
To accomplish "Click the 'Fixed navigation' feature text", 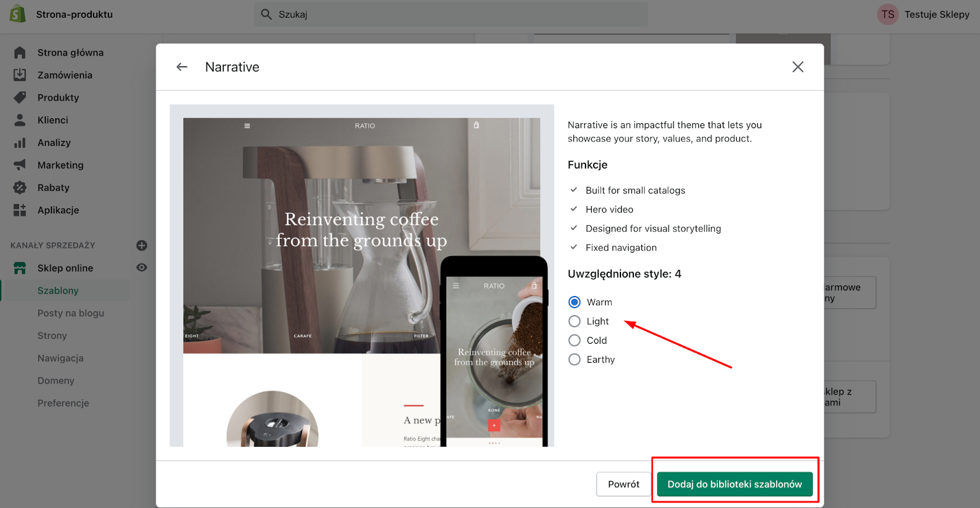I will 621,248.
